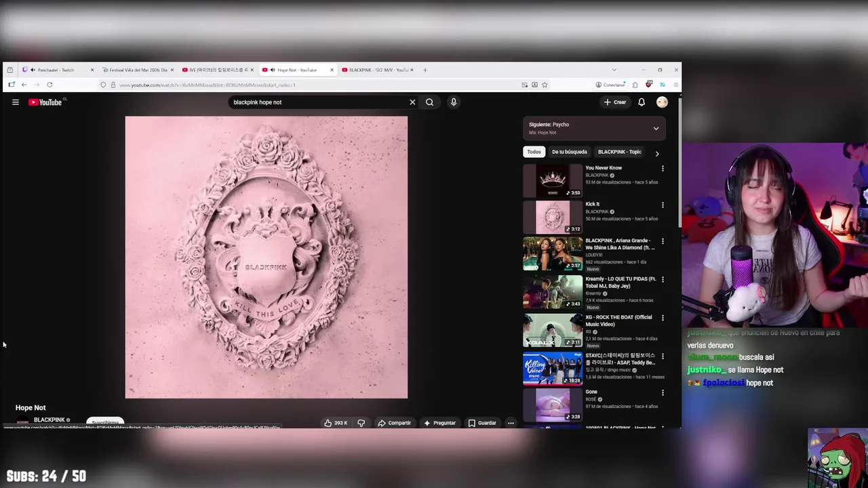Focus the blackpink hope not search field
Screen dimensions: 868x488
point(319,102)
